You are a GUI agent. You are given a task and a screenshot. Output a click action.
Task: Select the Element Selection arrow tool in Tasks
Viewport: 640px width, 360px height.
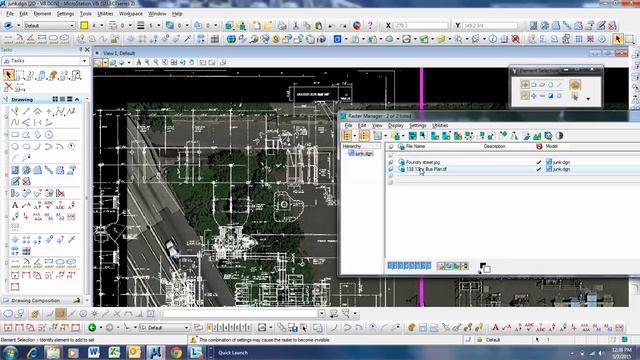coord(8,75)
